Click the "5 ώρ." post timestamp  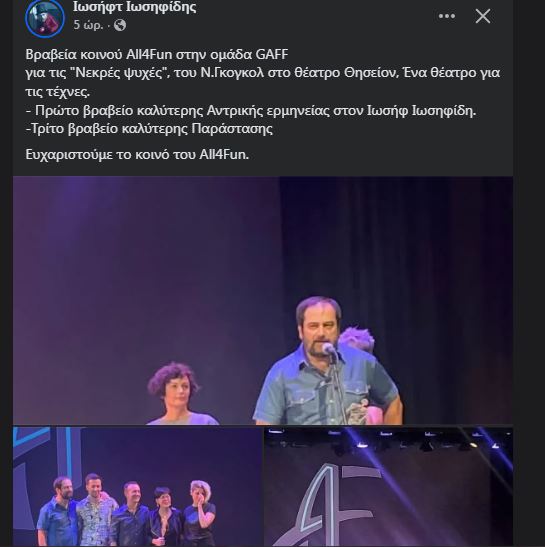click(x=88, y=25)
